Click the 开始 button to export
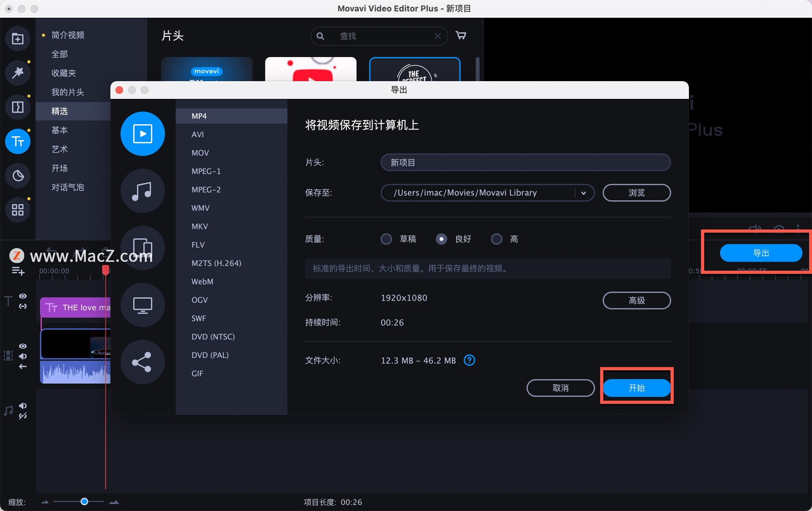Image resolution: width=812 pixels, height=511 pixels. (636, 388)
